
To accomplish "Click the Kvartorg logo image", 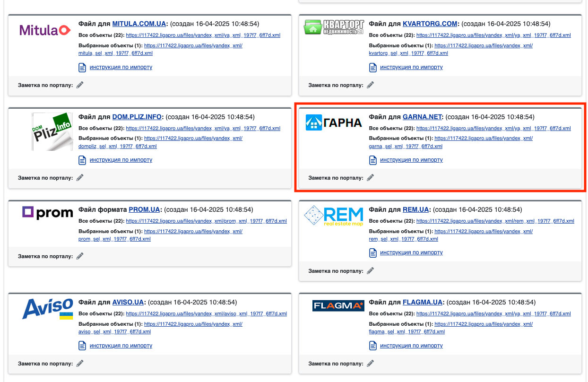I will tap(334, 27).
